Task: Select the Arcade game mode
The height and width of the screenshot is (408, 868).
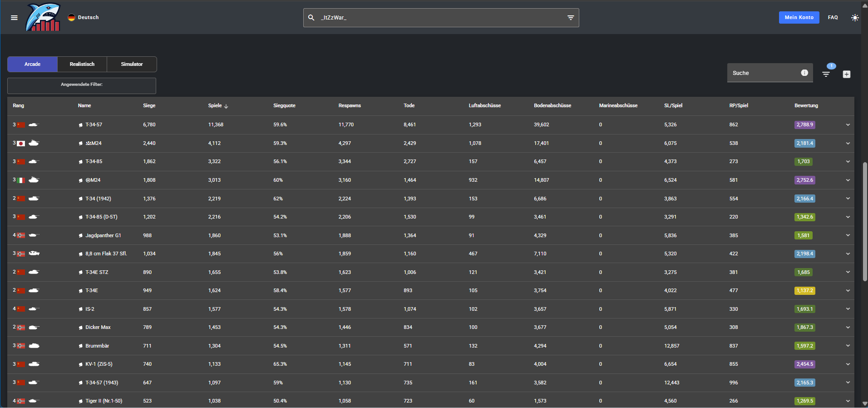Action: pyautogui.click(x=32, y=64)
